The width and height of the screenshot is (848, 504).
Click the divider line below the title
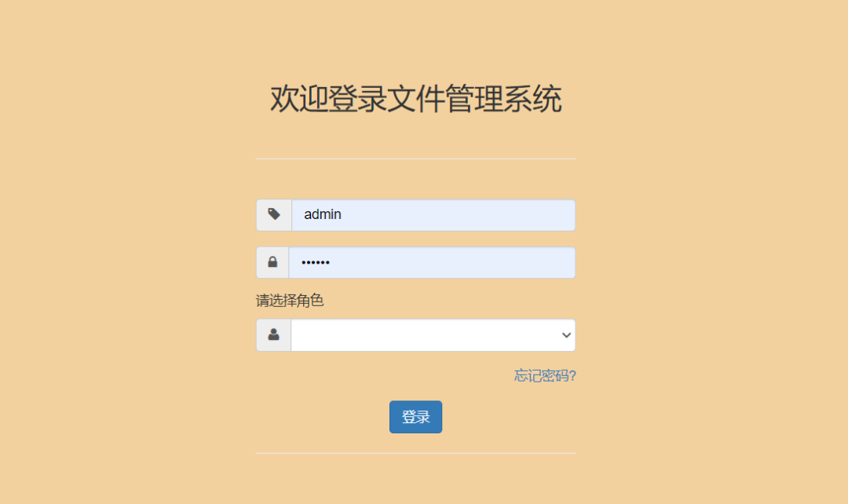point(416,159)
